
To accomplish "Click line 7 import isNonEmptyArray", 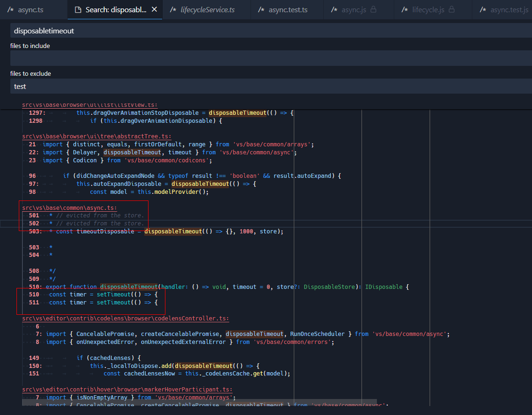I will [136, 397].
